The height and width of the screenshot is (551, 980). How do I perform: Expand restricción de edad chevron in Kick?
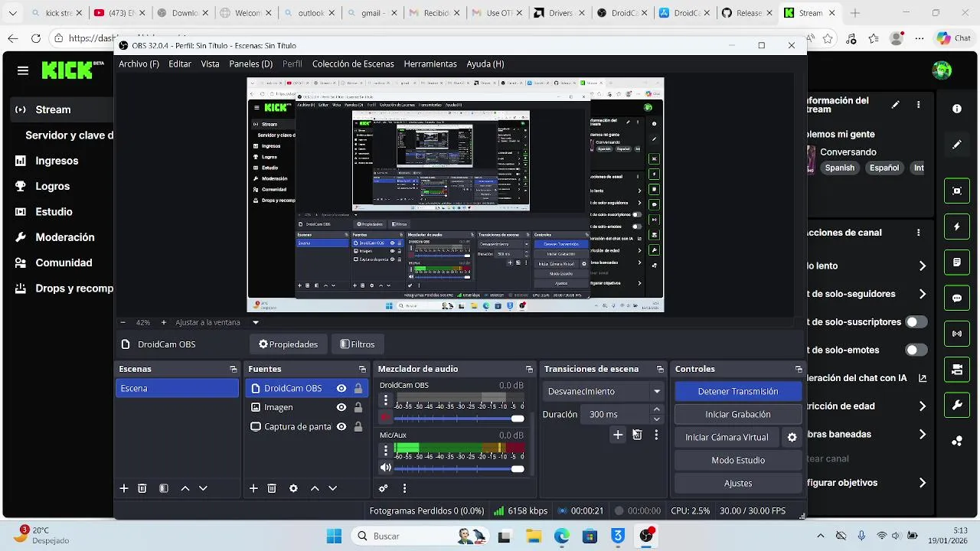click(x=922, y=406)
